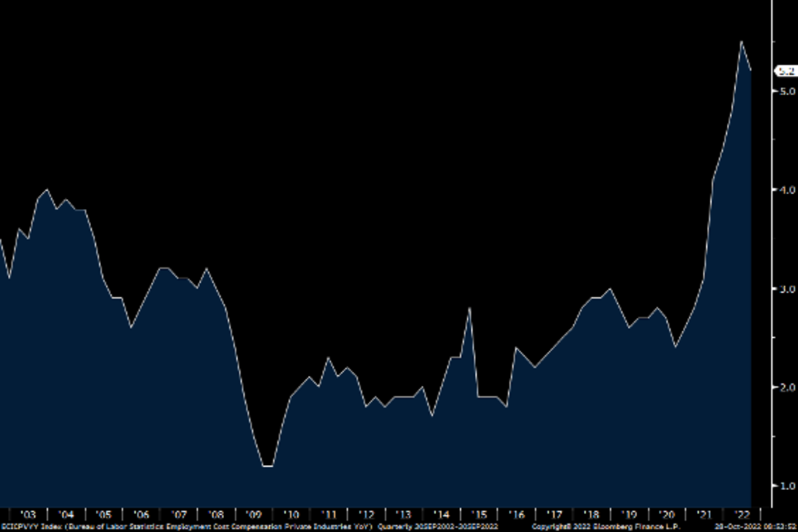Viewport: 798px width, 532px height.
Task: Click the 2.0 y-axis tick label
Action: (x=788, y=387)
